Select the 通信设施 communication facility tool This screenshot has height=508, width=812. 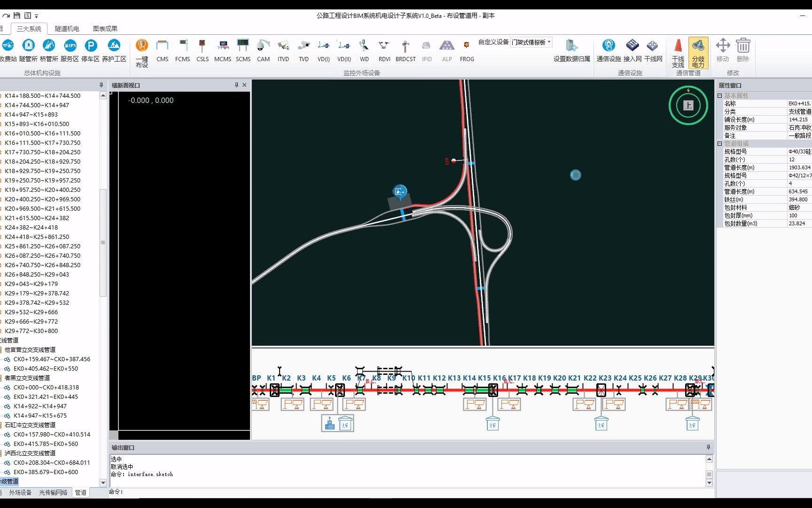[609, 50]
